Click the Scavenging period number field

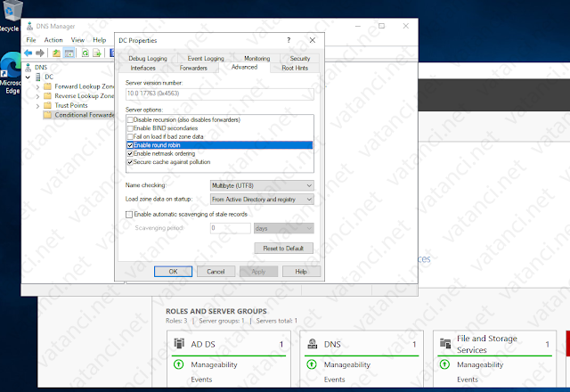231,228
